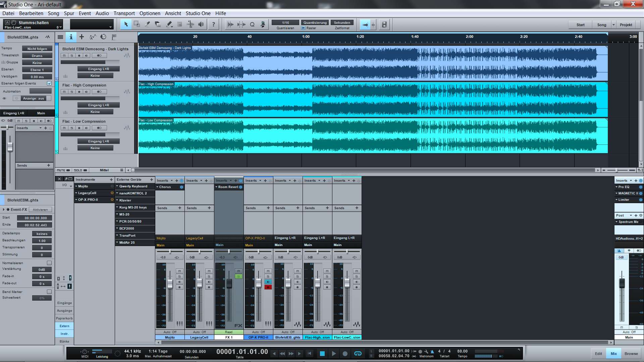Open metronome setup wrench icon

(426, 351)
